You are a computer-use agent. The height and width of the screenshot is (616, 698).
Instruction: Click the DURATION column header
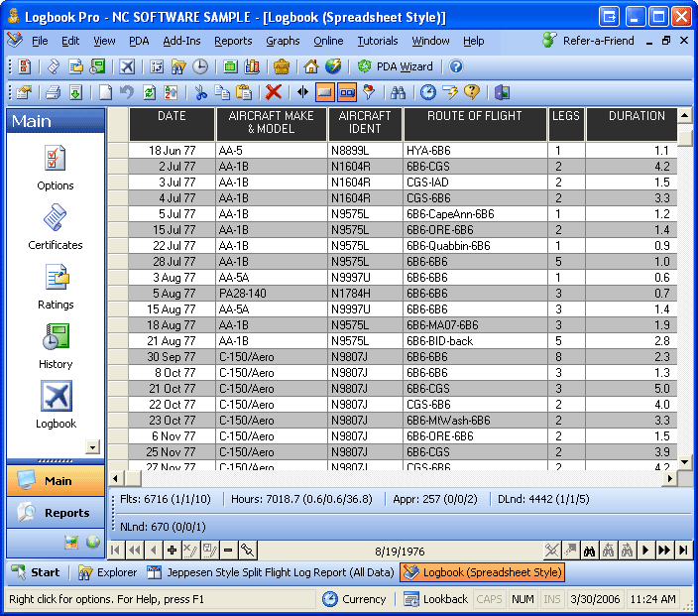pos(633,124)
